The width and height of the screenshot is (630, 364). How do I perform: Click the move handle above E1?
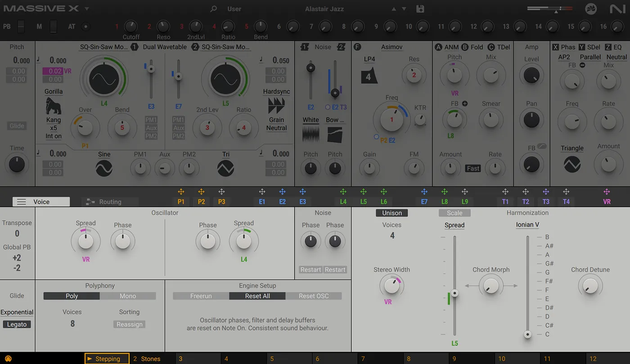pos(262,192)
